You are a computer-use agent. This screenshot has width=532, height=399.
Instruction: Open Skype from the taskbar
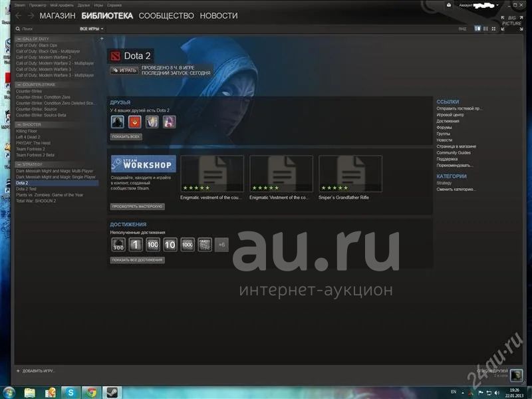click(70, 393)
